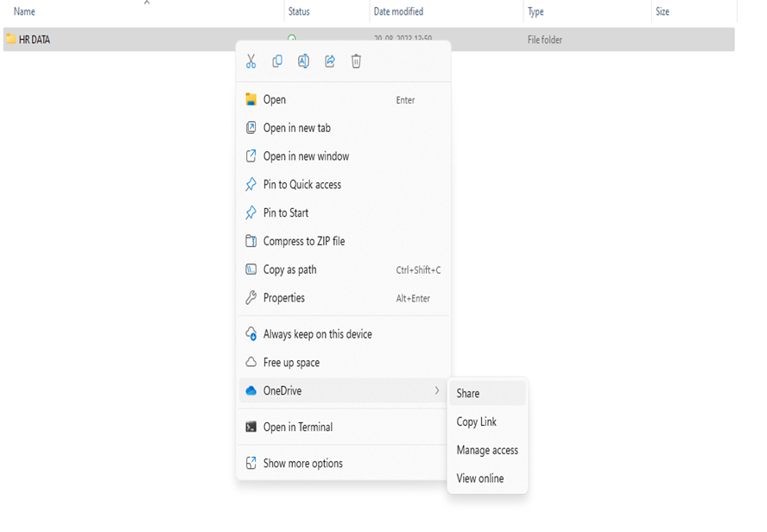Screen dimensions: 767x532
Task: Choose Compress to ZIP file
Action: (303, 242)
